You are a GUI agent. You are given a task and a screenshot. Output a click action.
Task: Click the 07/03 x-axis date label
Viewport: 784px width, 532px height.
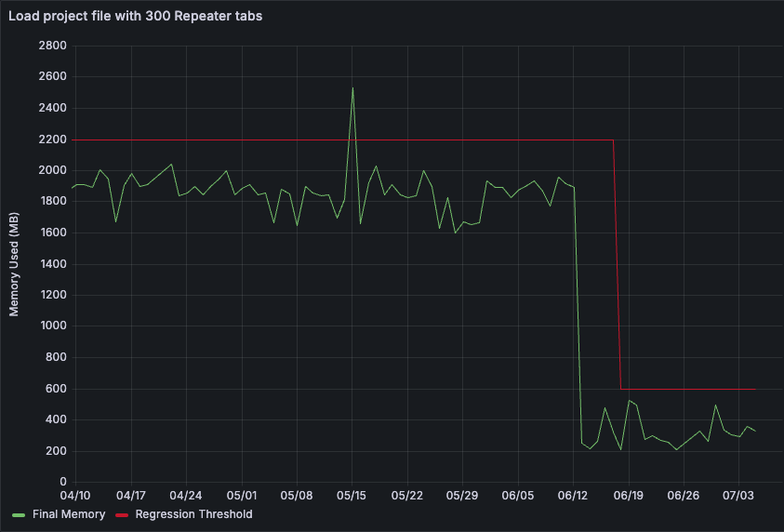tap(738, 496)
